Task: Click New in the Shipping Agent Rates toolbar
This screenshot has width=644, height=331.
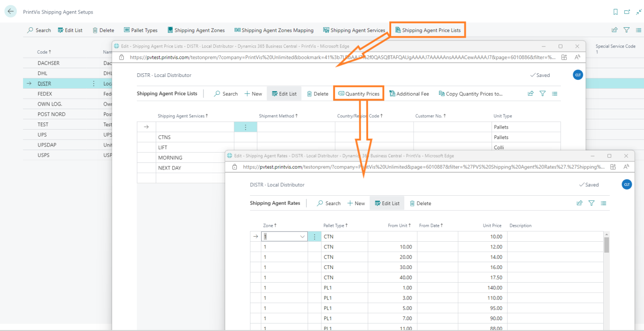Action: (356, 203)
